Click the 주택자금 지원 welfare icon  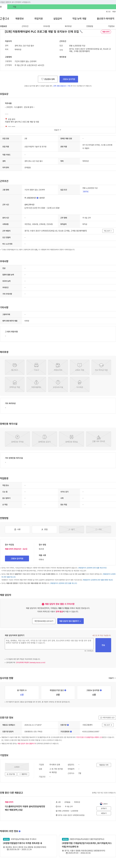tap(14, 384)
